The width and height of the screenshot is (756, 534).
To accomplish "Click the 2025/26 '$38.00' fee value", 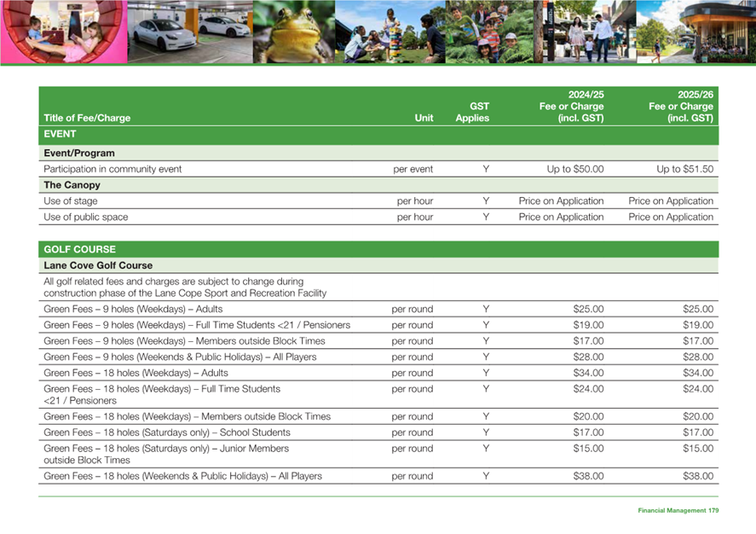I will click(x=698, y=476).
